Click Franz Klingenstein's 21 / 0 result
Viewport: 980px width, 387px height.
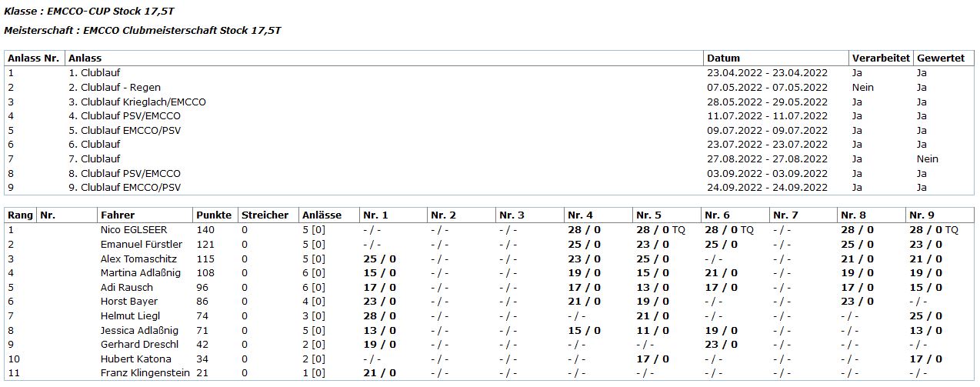(379, 373)
